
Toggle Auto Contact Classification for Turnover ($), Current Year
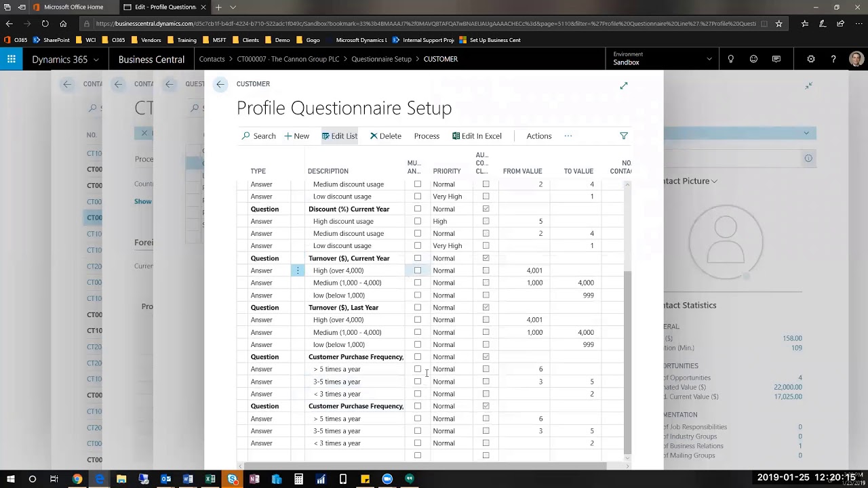coord(486,258)
